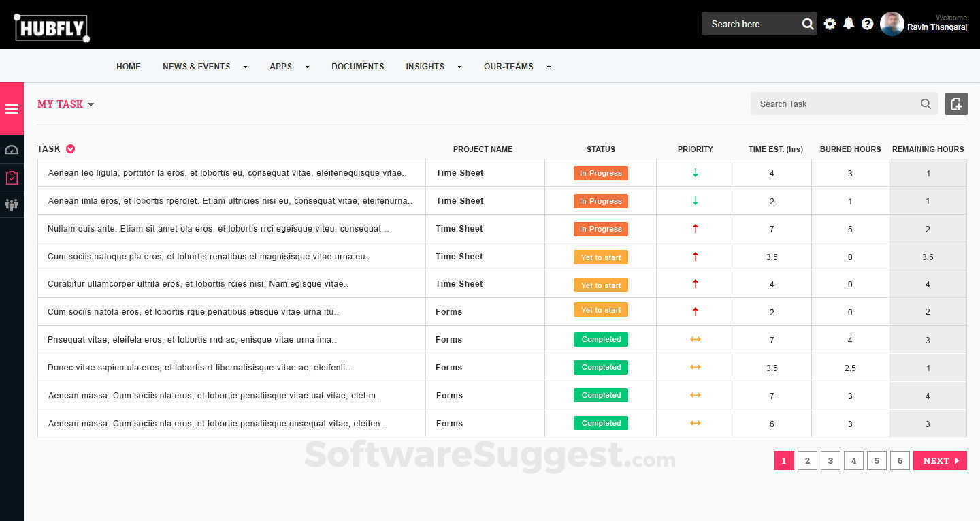Click the Hubfly logo

click(52, 28)
